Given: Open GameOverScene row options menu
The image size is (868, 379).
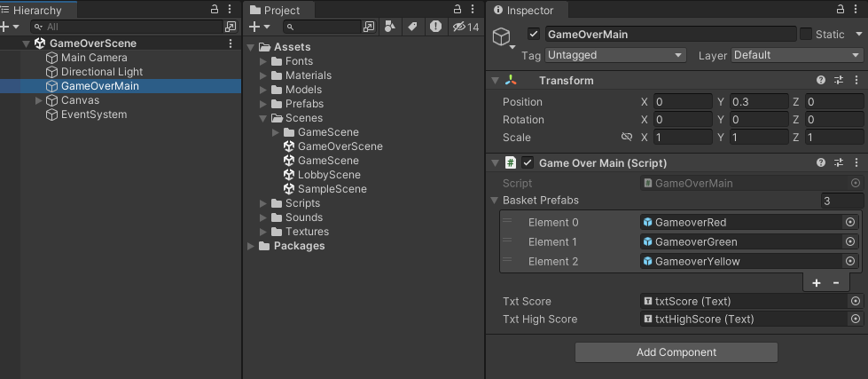Looking at the screenshot, I should coord(231,43).
